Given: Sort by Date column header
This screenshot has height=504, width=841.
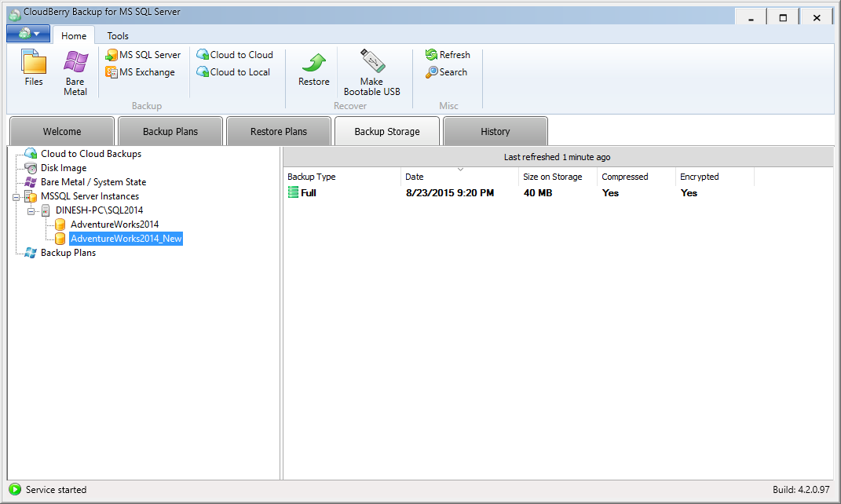Looking at the screenshot, I should click(459, 177).
